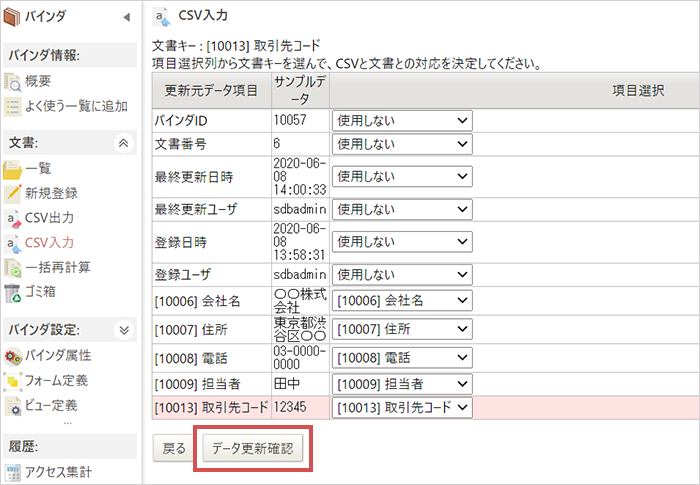Open 新規登録 in the sidebar

[x=51, y=193]
